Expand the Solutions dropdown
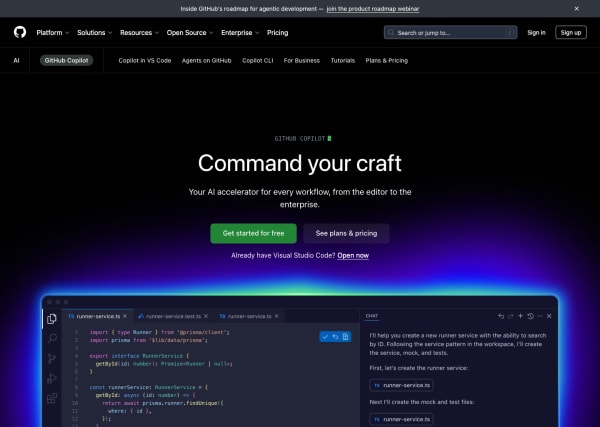Screen dimensions: 600x427 point(95,33)
